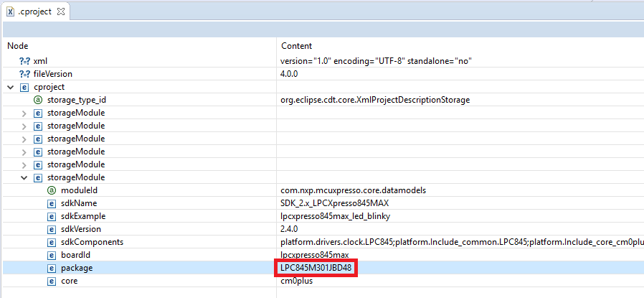Expand the third storageModule node

(x=24, y=139)
